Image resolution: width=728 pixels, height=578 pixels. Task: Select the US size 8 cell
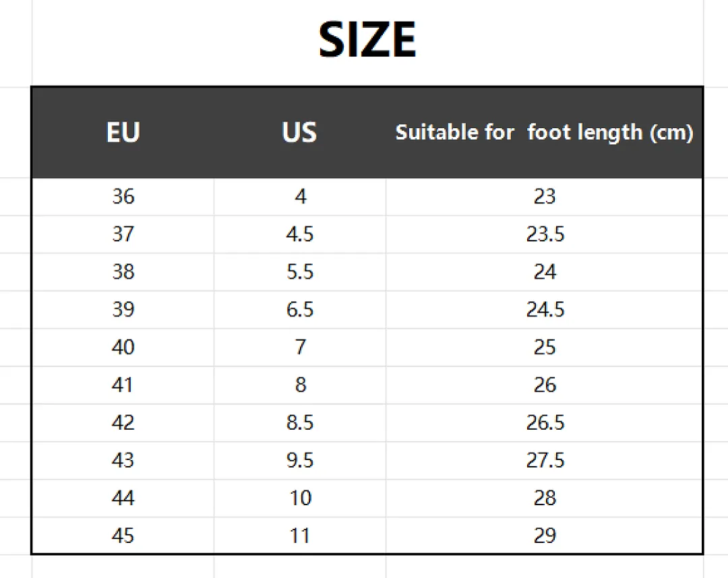tap(300, 385)
